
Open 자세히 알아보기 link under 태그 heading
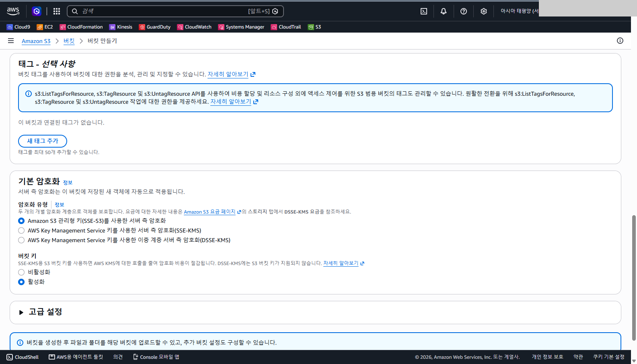point(232,74)
